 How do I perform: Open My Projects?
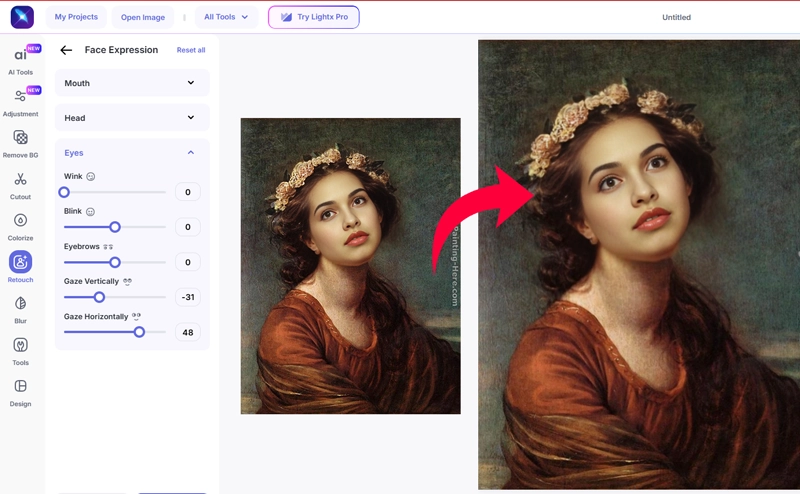pos(76,17)
